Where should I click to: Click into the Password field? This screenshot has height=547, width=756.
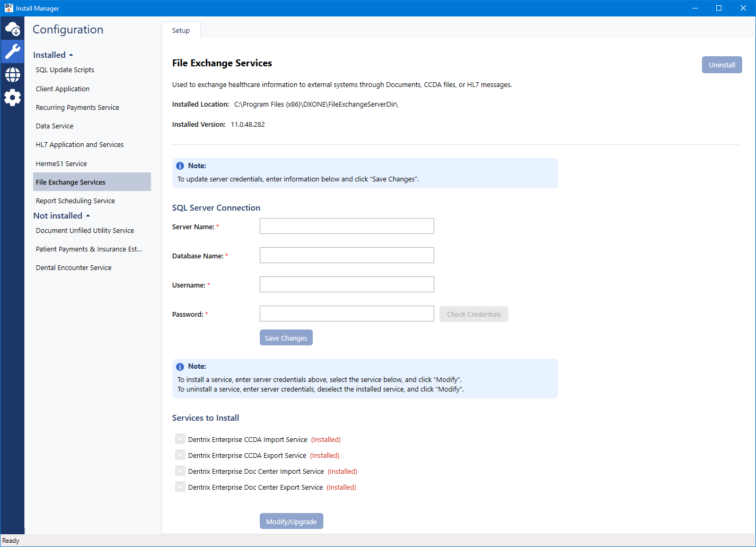(x=347, y=314)
